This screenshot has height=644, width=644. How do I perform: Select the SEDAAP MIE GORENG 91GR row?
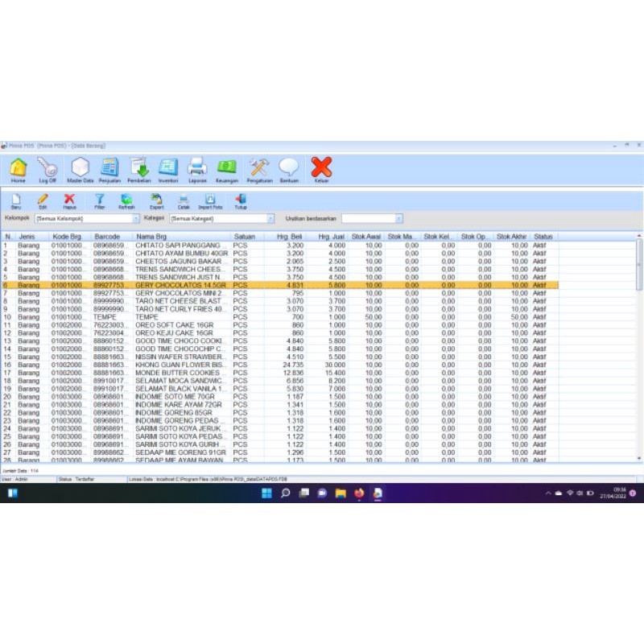click(x=279, y=452)
